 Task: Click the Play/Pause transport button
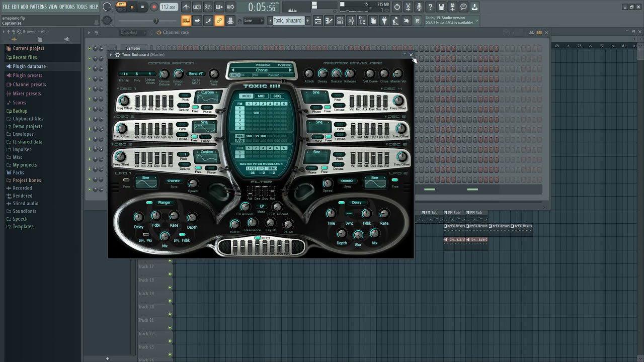coord(132,7)
